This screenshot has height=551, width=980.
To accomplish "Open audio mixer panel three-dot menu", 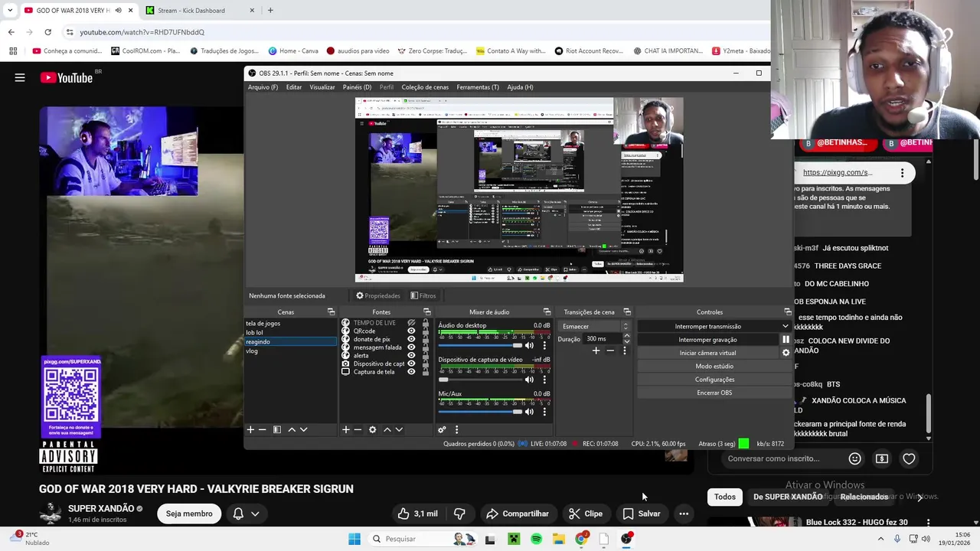I will [456, 429].
